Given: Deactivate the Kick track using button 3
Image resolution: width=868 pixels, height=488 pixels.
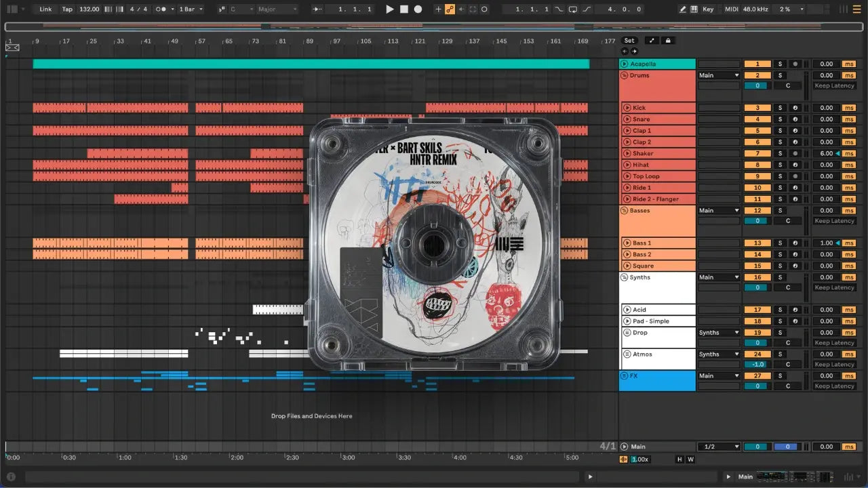Looking at the screenshot, I should [757, 108].
